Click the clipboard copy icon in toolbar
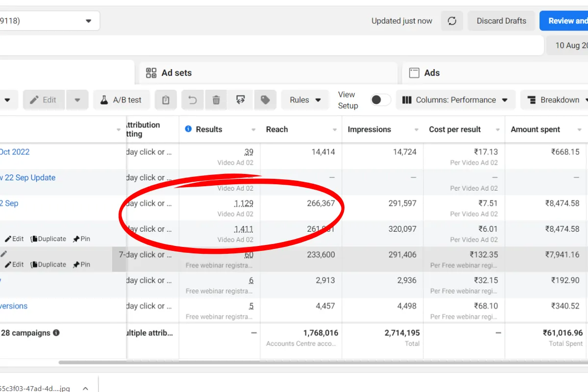 pyautogui.click(x=166, y=100)
